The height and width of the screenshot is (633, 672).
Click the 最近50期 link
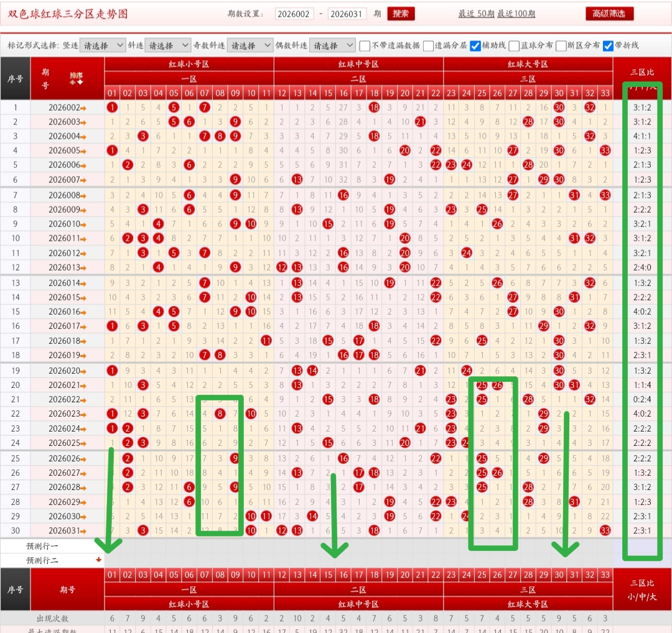point(477,14)
